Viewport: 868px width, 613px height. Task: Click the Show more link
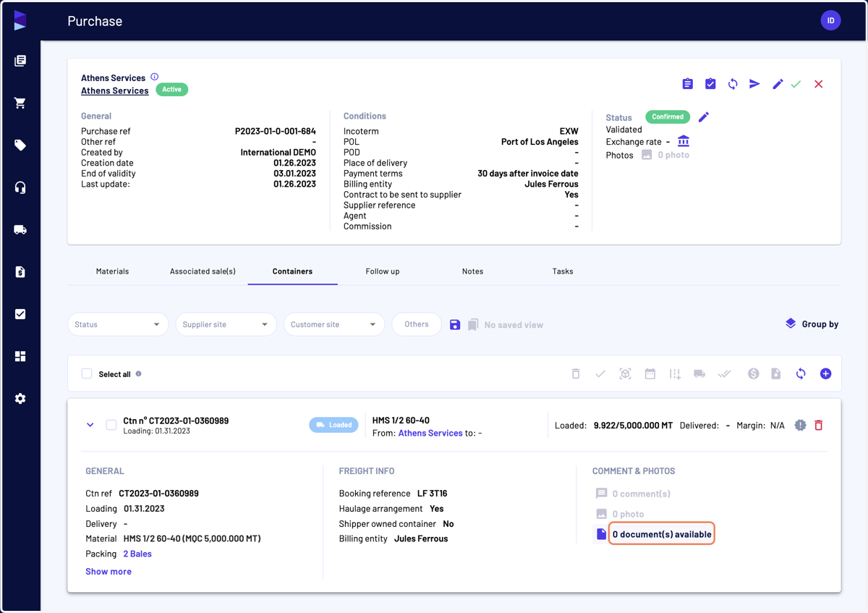(x=109, y=571)
